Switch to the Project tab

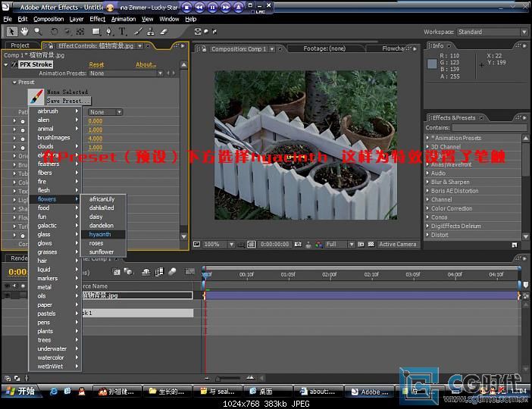tap(20, 45)
